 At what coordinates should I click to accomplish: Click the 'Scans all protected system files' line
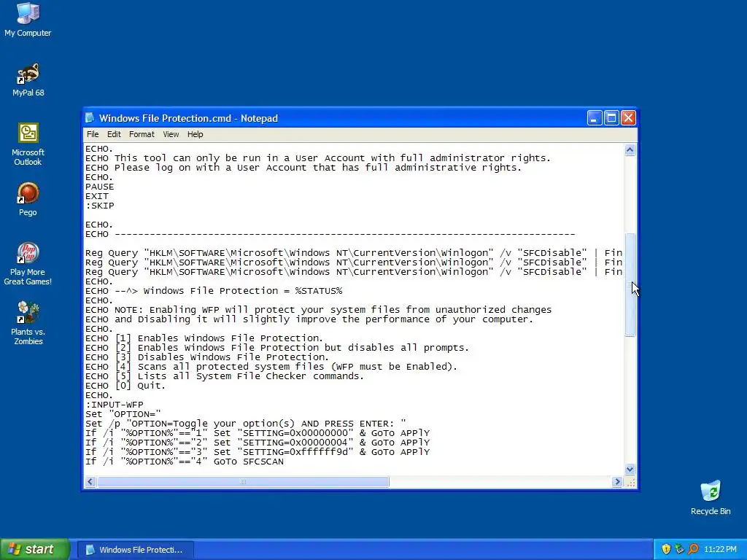pyautogui.click(x=271, y=367)
